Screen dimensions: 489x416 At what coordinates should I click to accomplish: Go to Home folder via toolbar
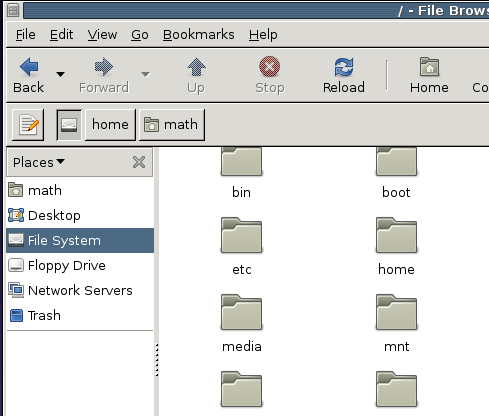pos(429,75)
